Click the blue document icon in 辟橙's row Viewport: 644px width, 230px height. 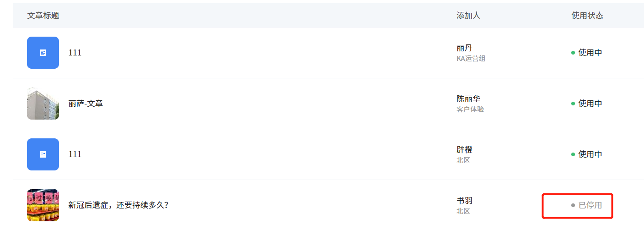[x=43, y=154]
